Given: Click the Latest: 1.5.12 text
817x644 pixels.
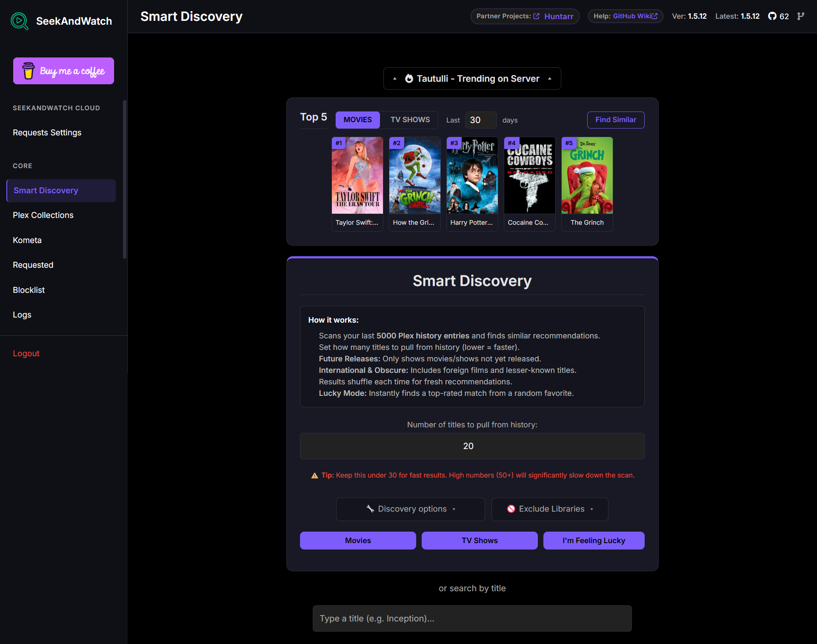Looking at the screenshot, I should [737, 16].
